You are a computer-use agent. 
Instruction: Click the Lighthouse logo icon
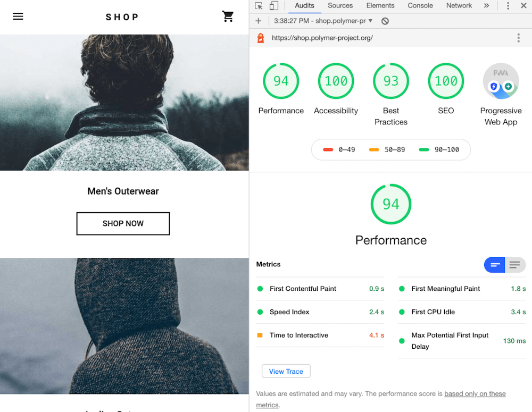pos(261,38)
